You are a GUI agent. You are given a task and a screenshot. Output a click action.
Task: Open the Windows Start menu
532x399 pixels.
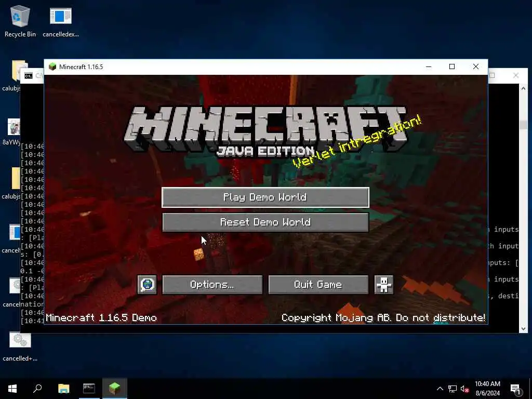tap(12, 389)
